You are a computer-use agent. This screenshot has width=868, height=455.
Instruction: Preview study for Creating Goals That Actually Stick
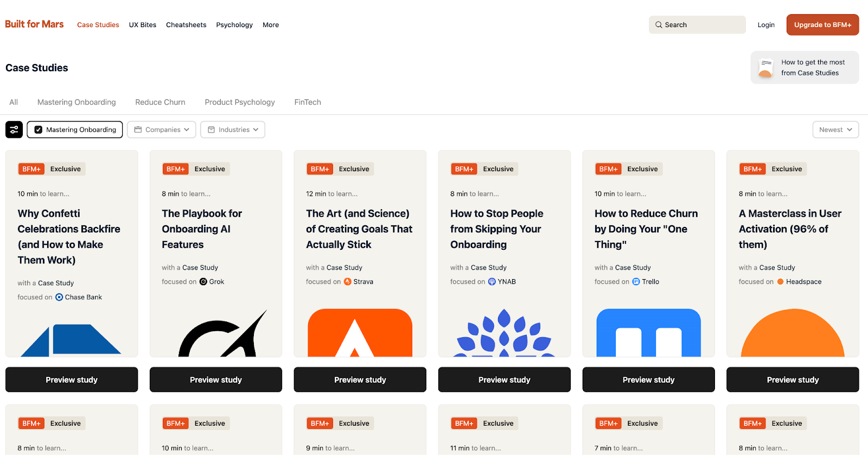[360, 380]
